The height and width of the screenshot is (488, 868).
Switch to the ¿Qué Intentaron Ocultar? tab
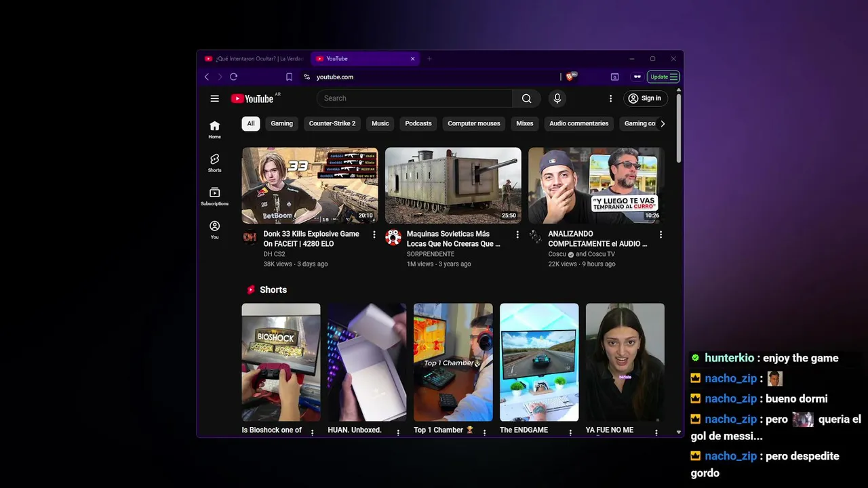pos(254,59)
